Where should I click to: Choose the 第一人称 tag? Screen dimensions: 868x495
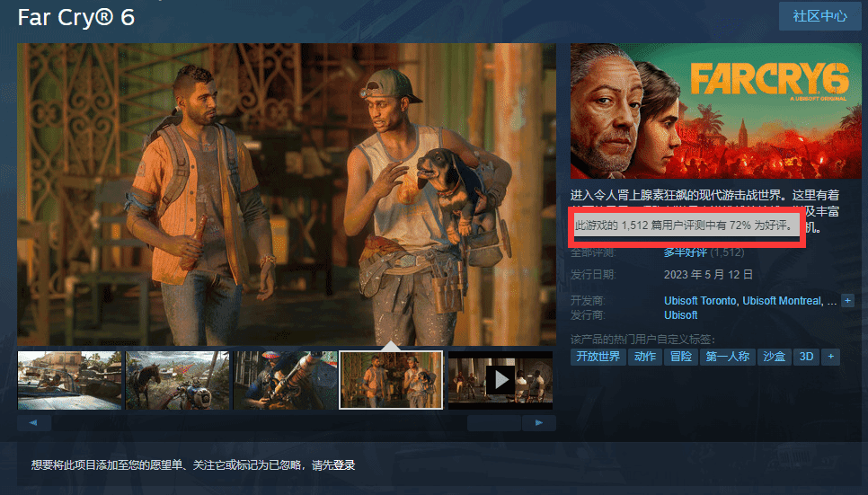[x=727, y=357]
